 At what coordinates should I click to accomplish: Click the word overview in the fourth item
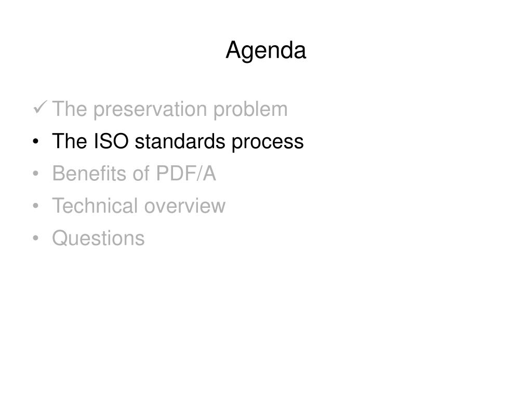(185, 207)
